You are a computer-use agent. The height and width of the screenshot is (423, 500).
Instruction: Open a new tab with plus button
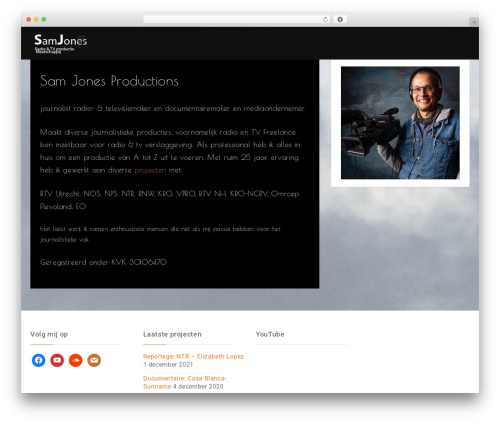click(x=474, y=22)
